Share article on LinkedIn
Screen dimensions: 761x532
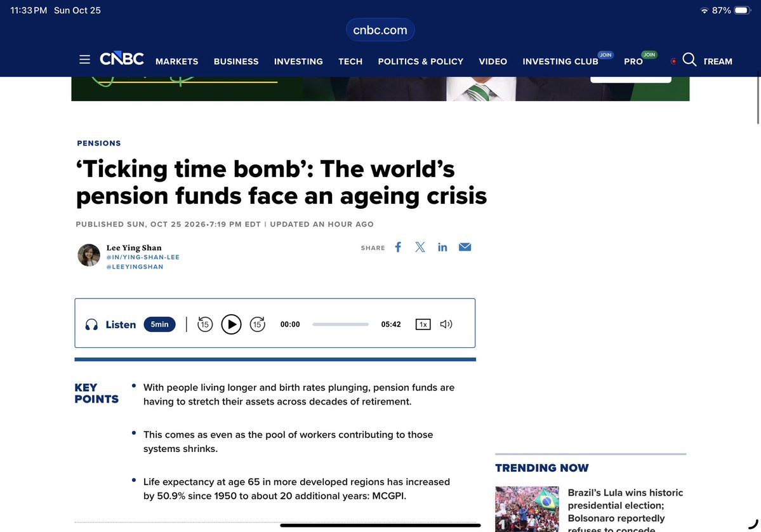[x=442, y=247]
